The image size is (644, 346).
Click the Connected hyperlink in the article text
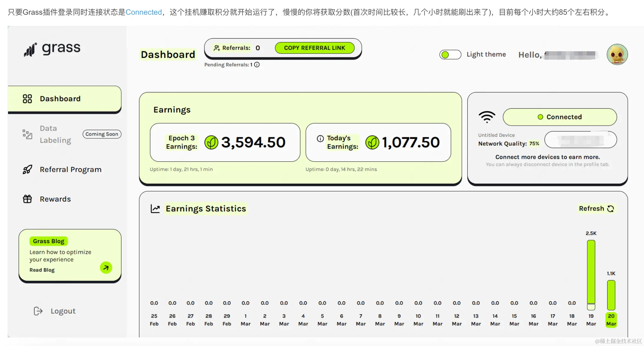[144, 12]
